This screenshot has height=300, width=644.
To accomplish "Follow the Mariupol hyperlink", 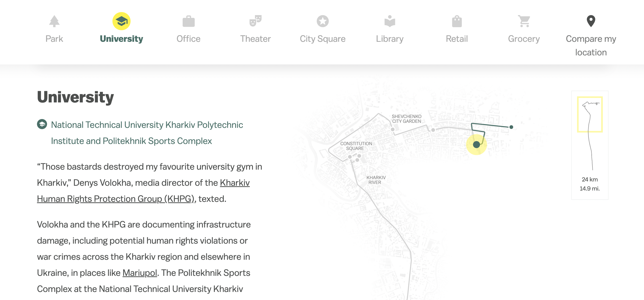I will [x=140, y=273].
